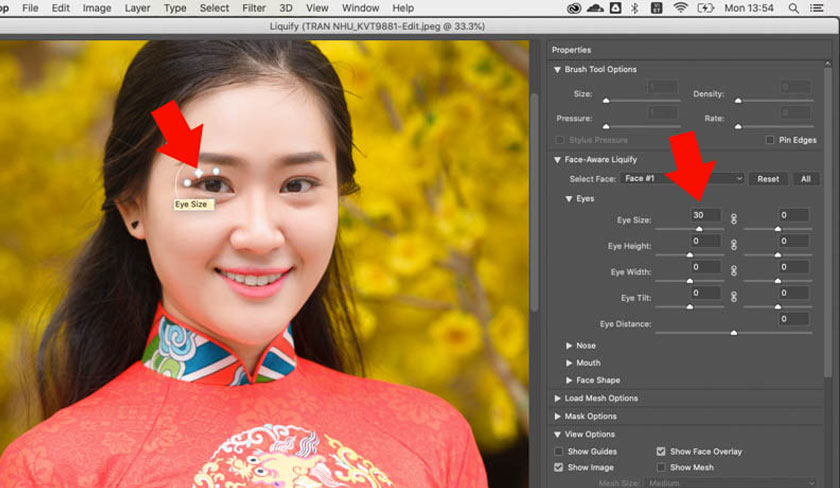Expand the Face Shape subsection
Image resolution: width=840 pixels, height=488 pixels.
pyautogui.click(x=569, y=380)
